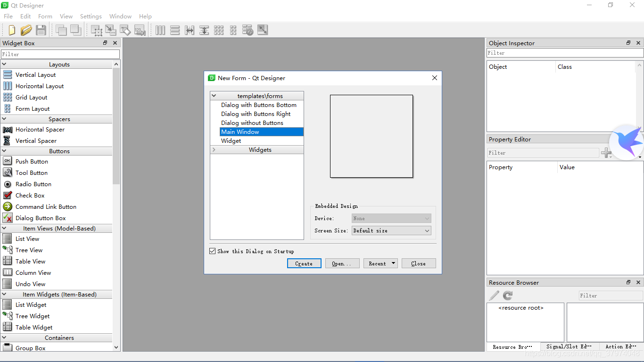The height and width of the screenshot is (362, 644).
Task: Switch to the Signal/Slot Editor tab
Action: click(x=569, y=346)
